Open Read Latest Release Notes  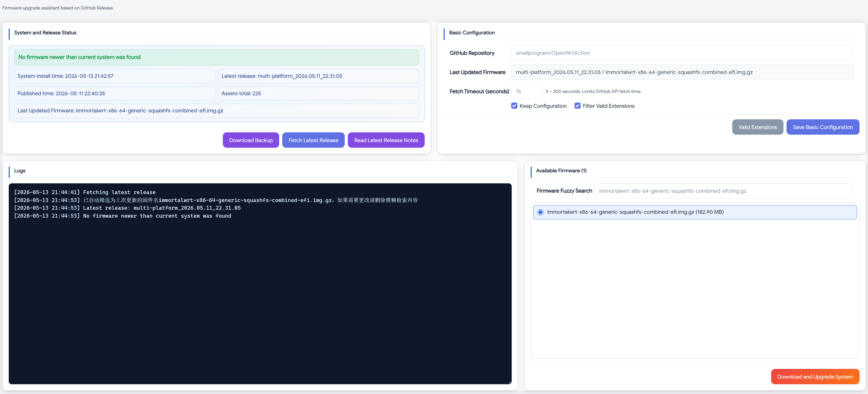(386, 140)
